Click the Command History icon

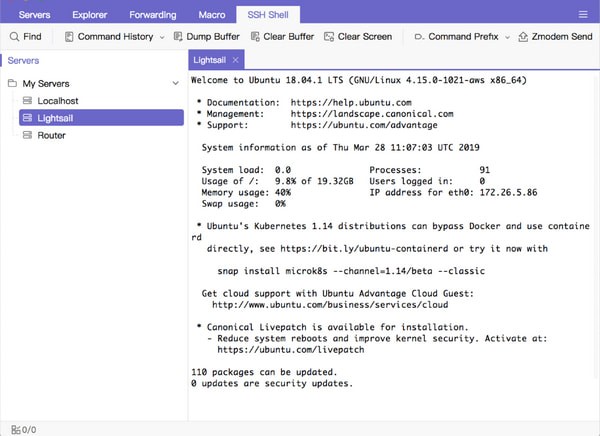point(69,37)
